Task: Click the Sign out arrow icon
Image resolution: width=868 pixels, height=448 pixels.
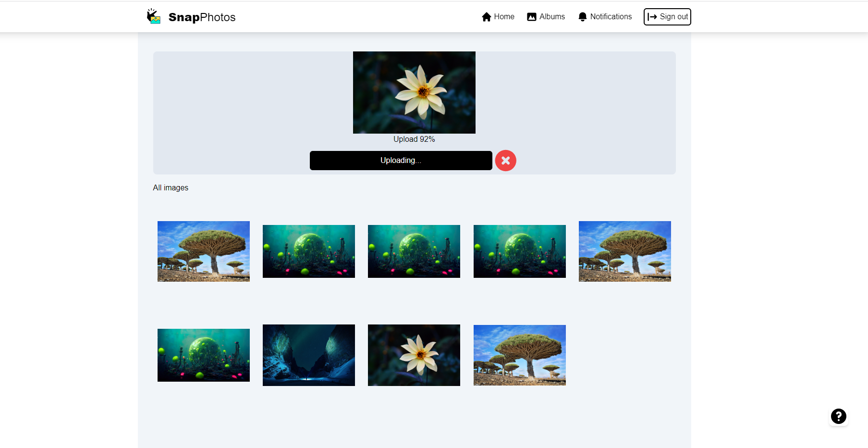Action: pos(652,17)
